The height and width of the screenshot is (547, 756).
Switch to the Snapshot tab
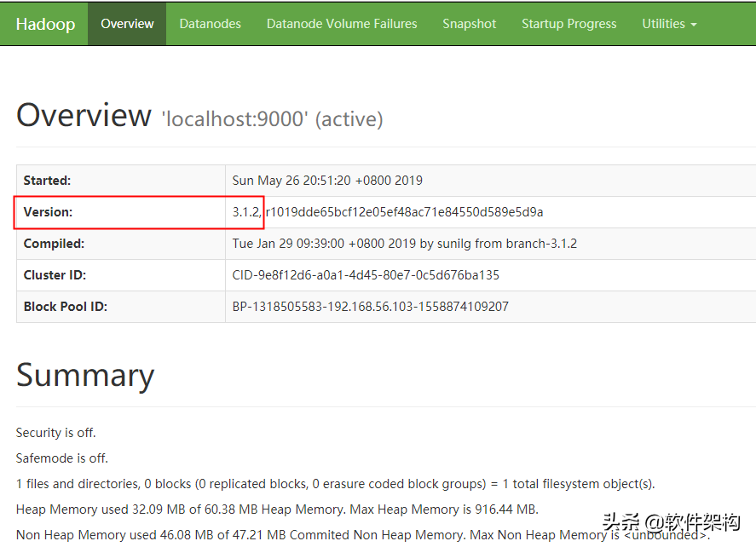pos(469,24)
